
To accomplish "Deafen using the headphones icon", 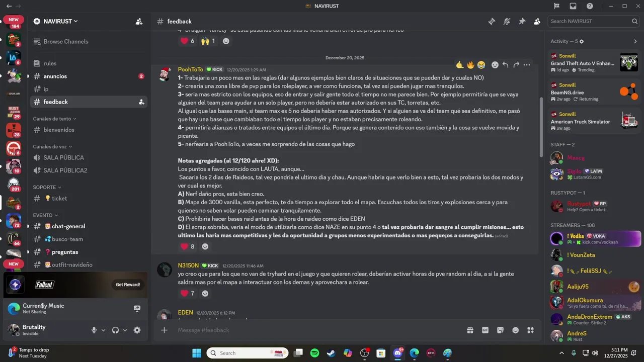I will pos(115,330).
